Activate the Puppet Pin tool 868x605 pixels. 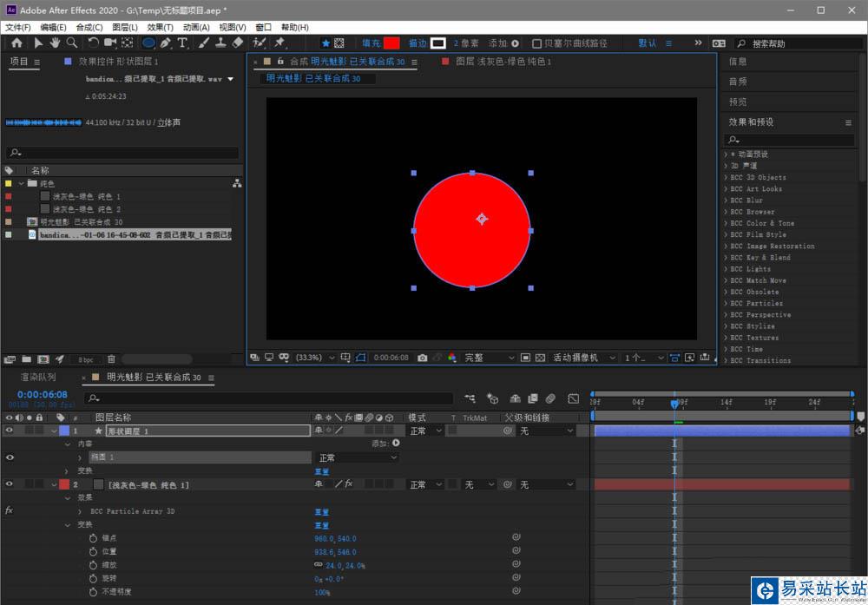(280, 43)
